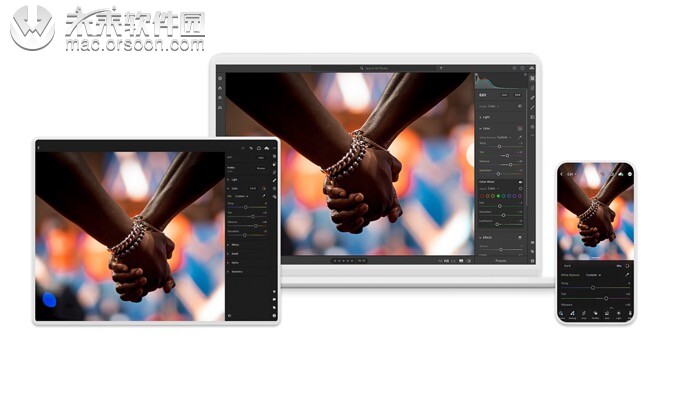Image resolution: width=676 pixels, height=395 pixels.
Task: Pick the white balance eyedropper on the laptop
Action: point(520,137)
